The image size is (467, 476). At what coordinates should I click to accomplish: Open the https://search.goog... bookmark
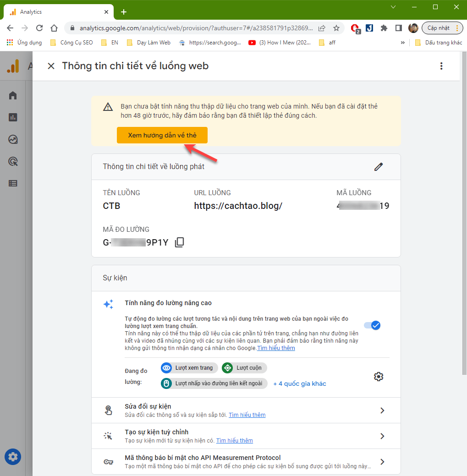tap(210, 43)
